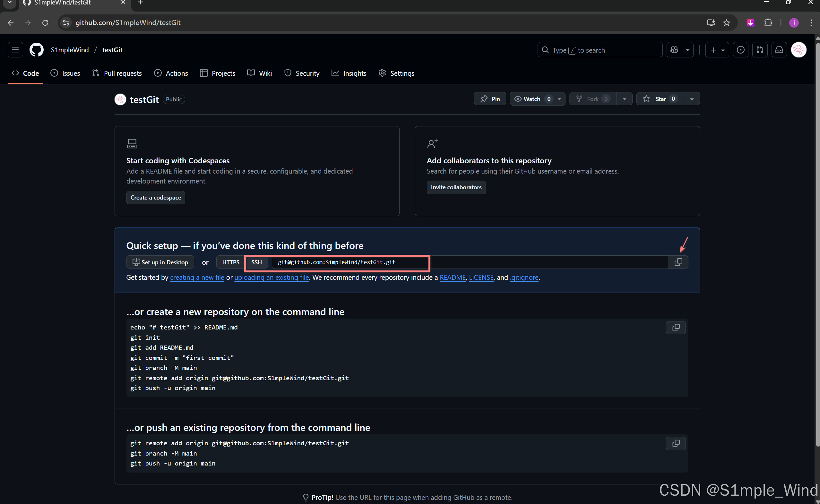Viewport: 820px width, 504px height.
Task: Open the repository Settings tab
Action: [x=396, y=73]
